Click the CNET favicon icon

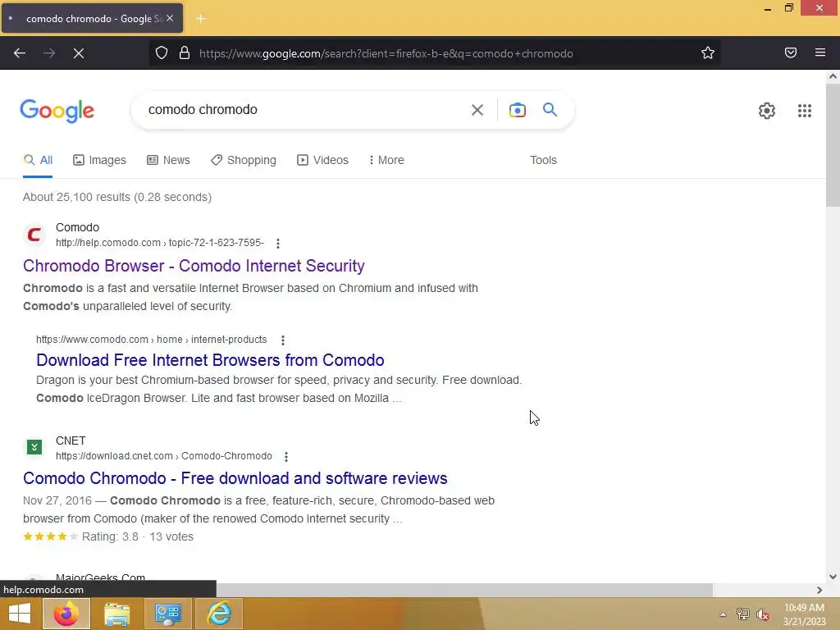(x=34, y=447)
